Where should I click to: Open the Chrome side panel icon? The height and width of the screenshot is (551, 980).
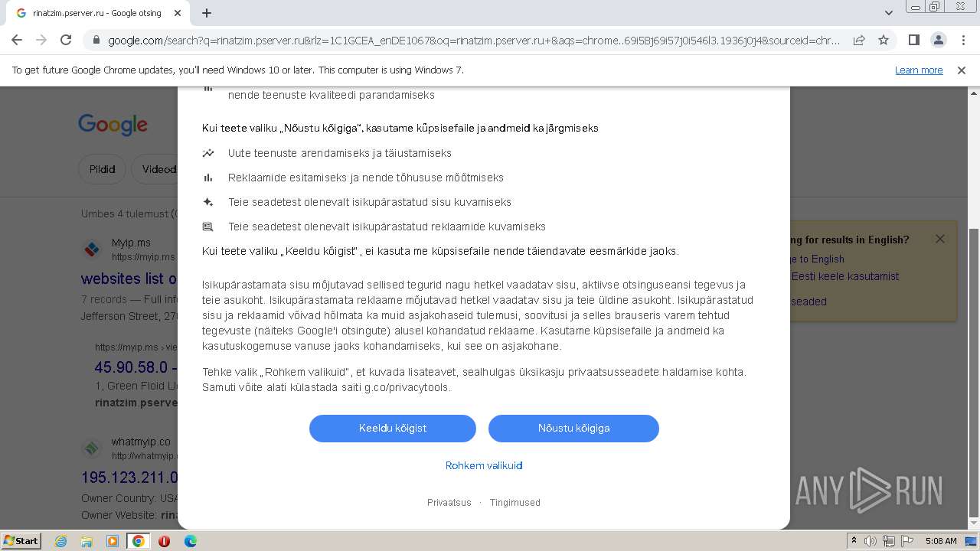(913, 40)
